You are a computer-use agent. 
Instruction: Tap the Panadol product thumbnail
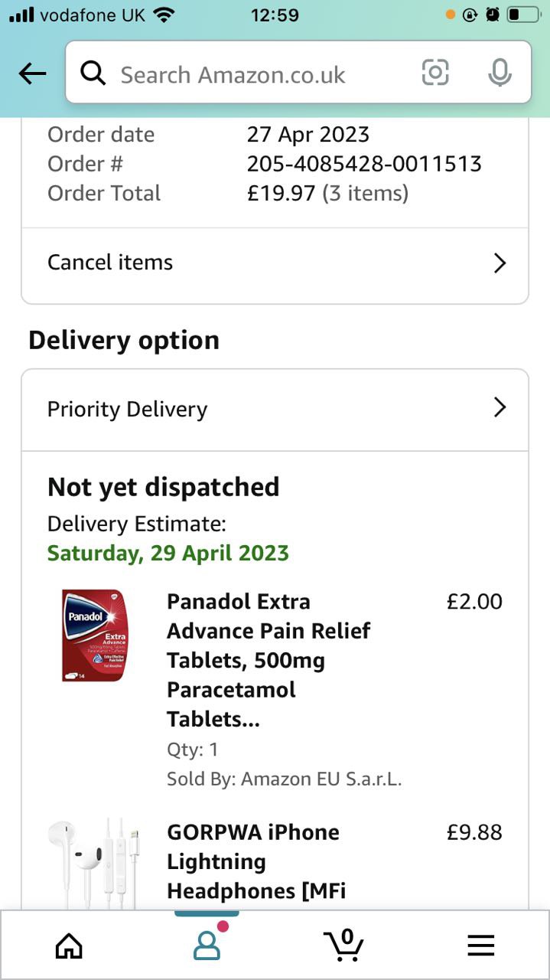[x=93, y=635]
